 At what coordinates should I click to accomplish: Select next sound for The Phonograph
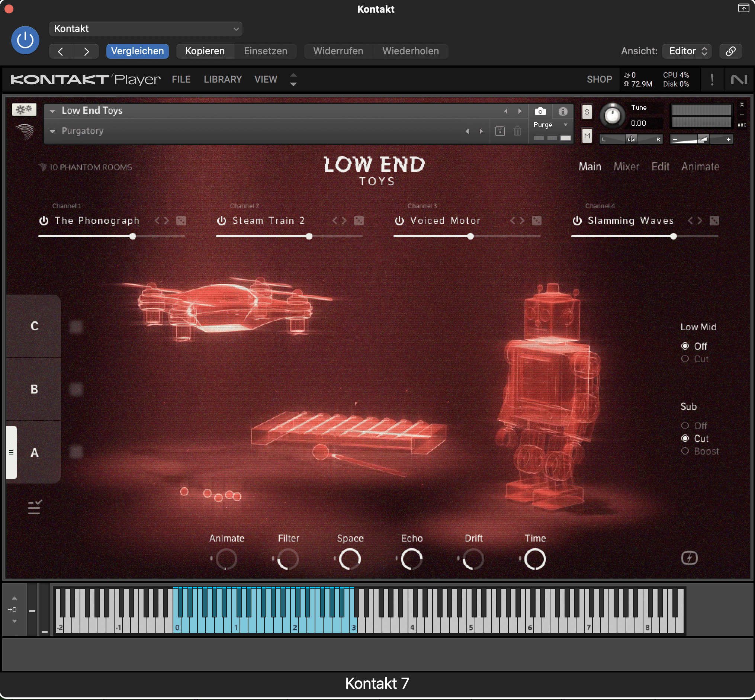167,221
